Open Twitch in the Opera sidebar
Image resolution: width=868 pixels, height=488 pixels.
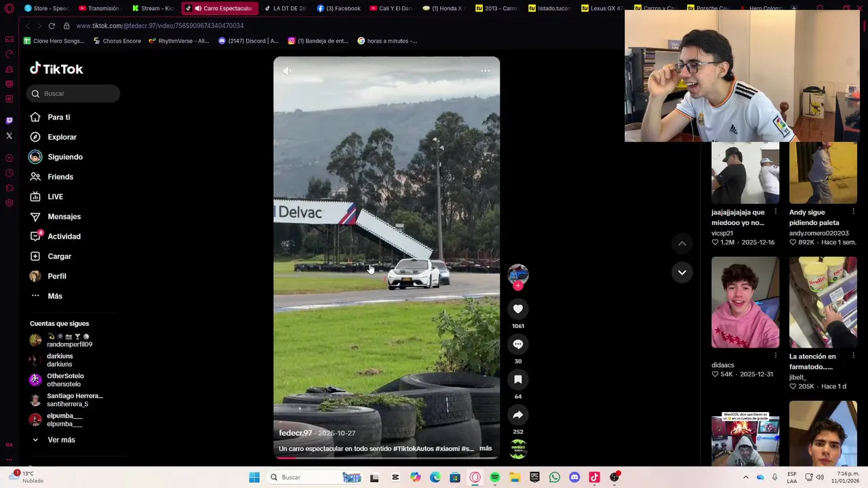(9, 121)
